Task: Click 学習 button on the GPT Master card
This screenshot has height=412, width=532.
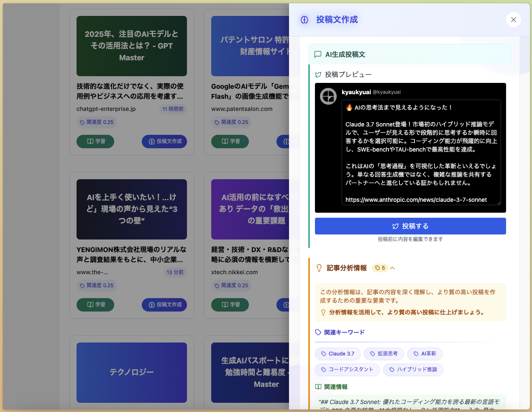Action: click(95, 142)
